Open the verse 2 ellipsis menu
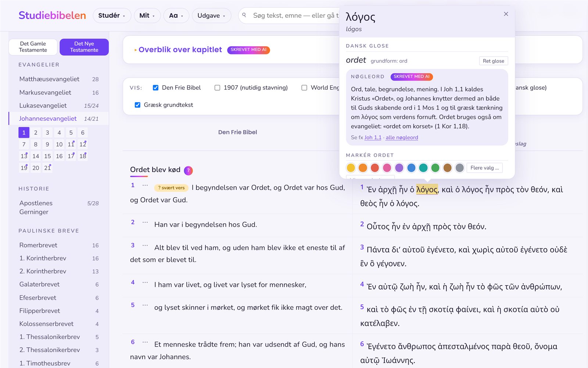588x368 pixels. [145, 222]
